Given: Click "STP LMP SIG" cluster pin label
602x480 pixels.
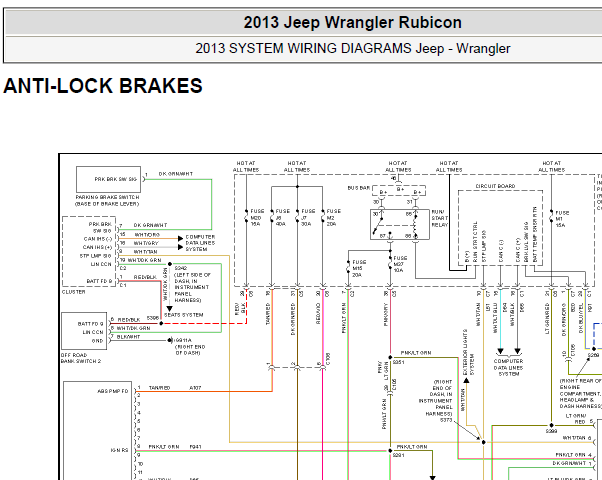Looking at the screenshot, I should click(x=96, y=256).
